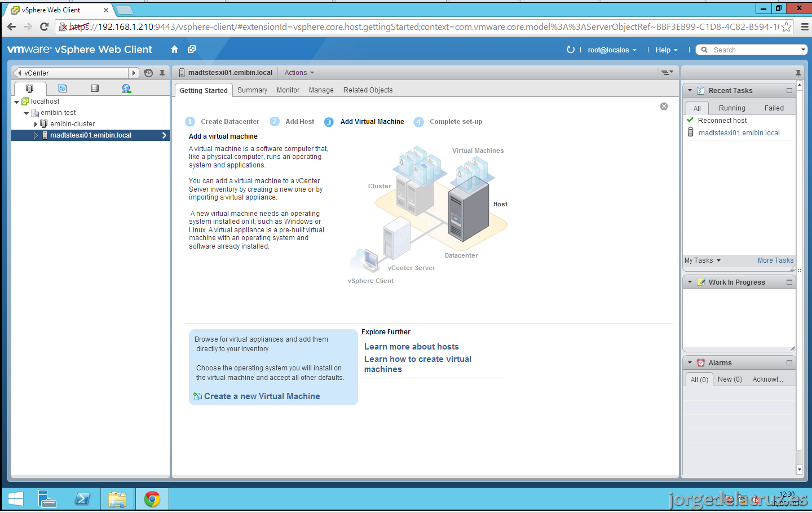Reload the page in Chrome

pyautogui.click(x=45, y=26)
